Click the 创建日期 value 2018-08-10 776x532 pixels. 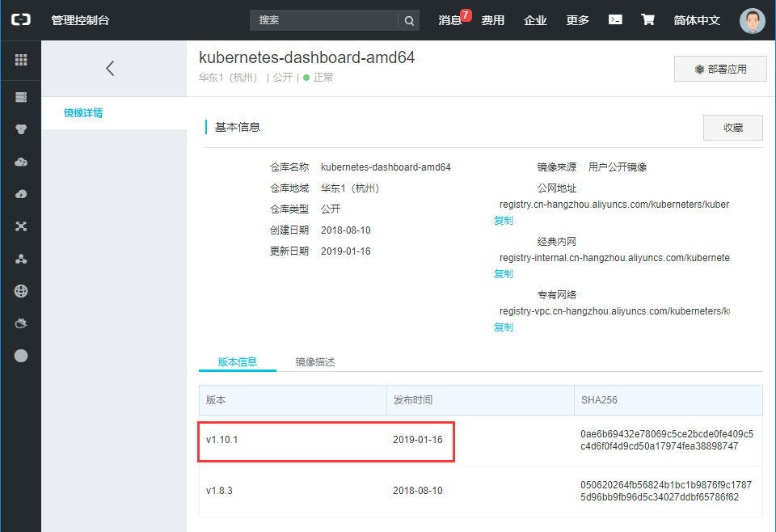(345, 230)
